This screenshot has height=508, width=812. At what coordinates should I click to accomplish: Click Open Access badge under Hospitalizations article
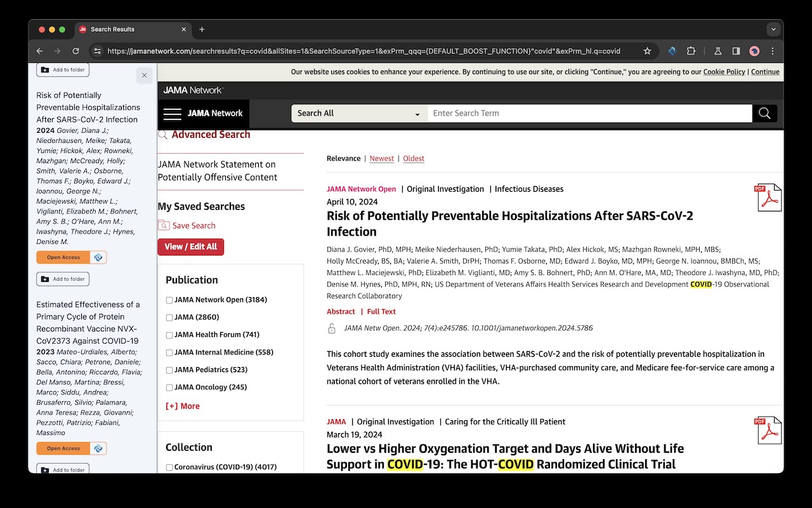point(71,257)
